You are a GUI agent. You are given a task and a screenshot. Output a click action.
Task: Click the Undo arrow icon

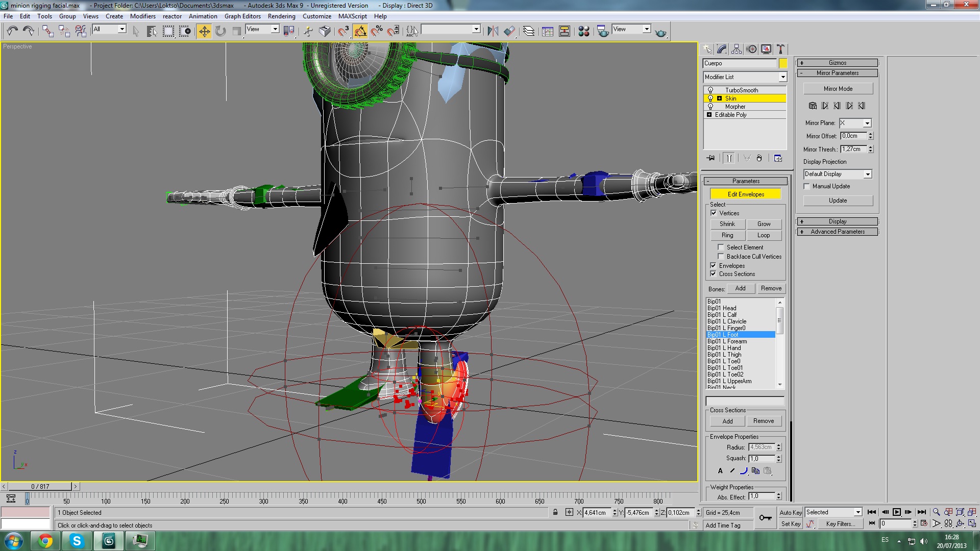click(12, 32)
